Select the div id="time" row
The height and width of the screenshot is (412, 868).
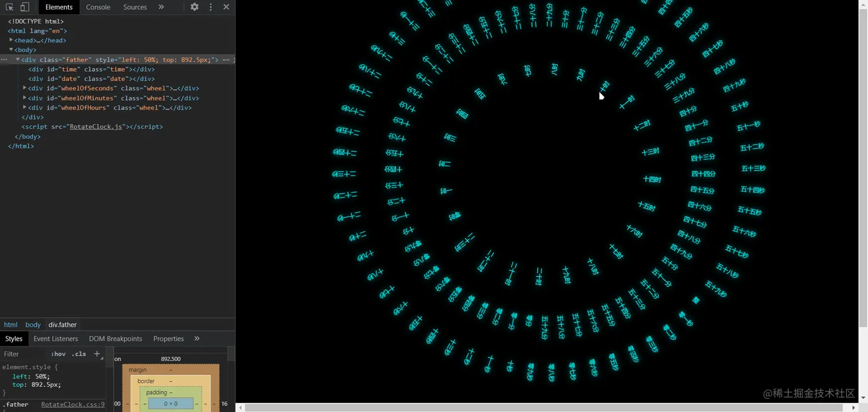pos(91,69)
